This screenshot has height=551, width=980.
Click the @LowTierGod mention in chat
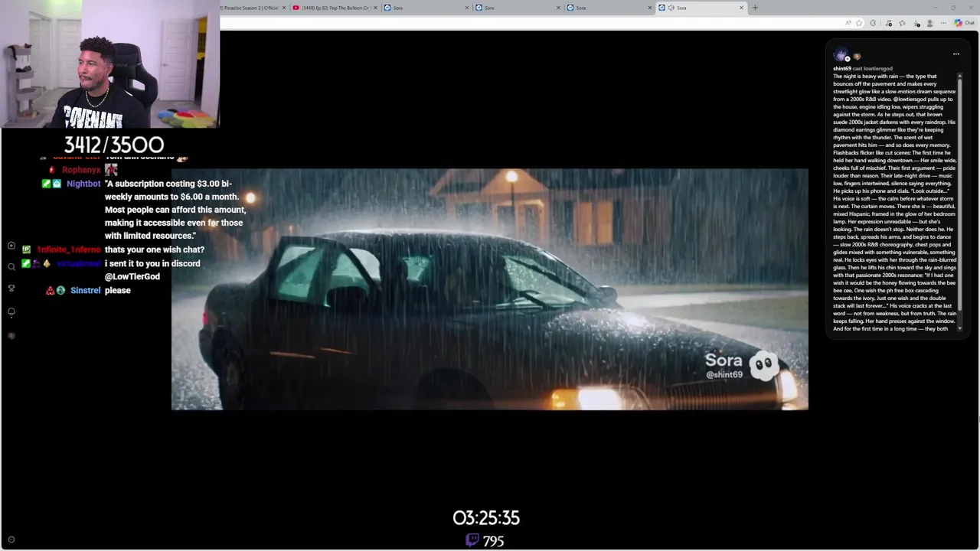click(132, 276)
